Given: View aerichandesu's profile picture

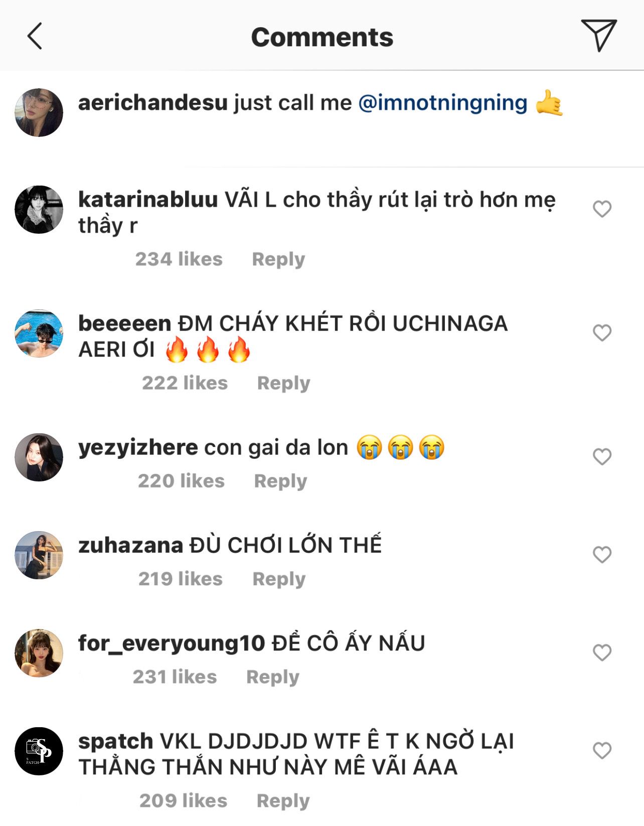Looking at the screenshot, I should (x=39, y=113).
